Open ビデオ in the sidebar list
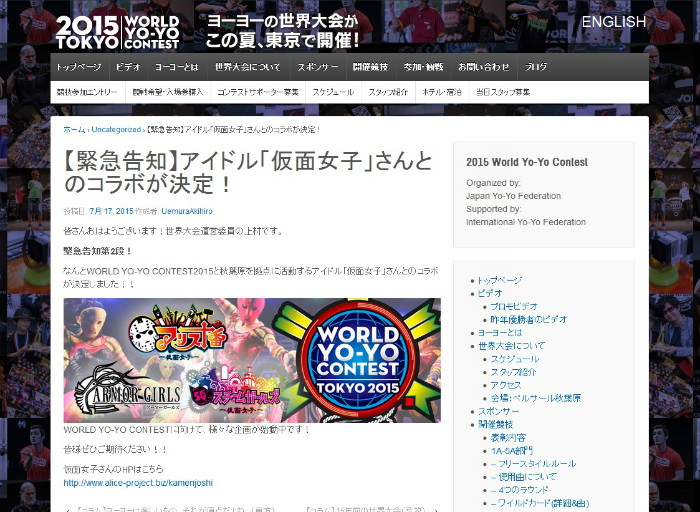This screenshot has height=512, width=700. coord(490,293)
